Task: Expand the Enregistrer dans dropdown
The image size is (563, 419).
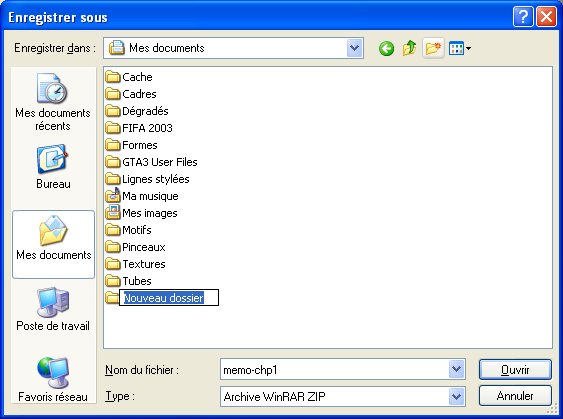Action: [x=355, y=48]
